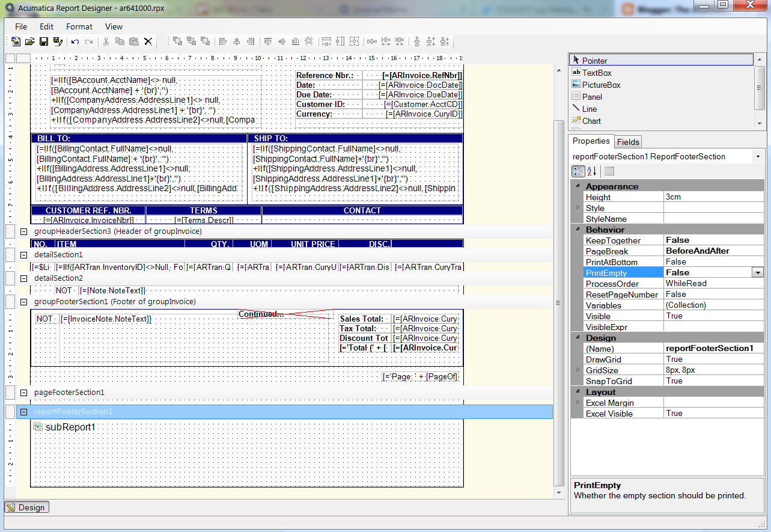This screenshot has width=771, height=532.
Task: Delete the selected element
Action: (148, 41)
